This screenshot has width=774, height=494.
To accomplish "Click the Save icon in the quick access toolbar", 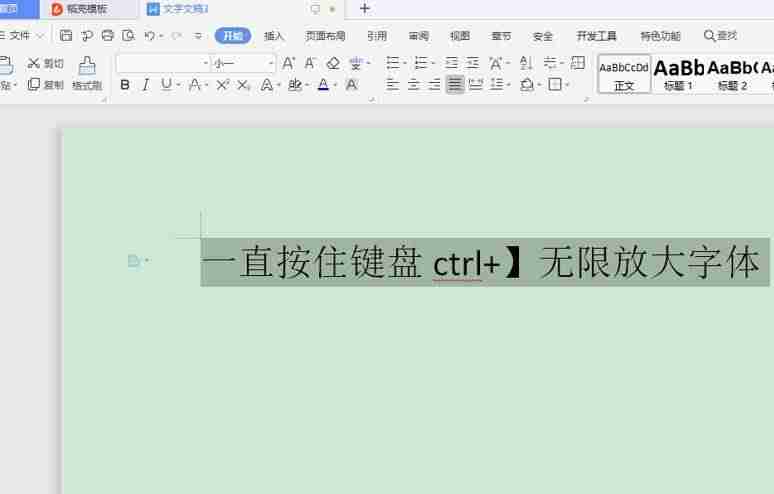I will 66,36.
